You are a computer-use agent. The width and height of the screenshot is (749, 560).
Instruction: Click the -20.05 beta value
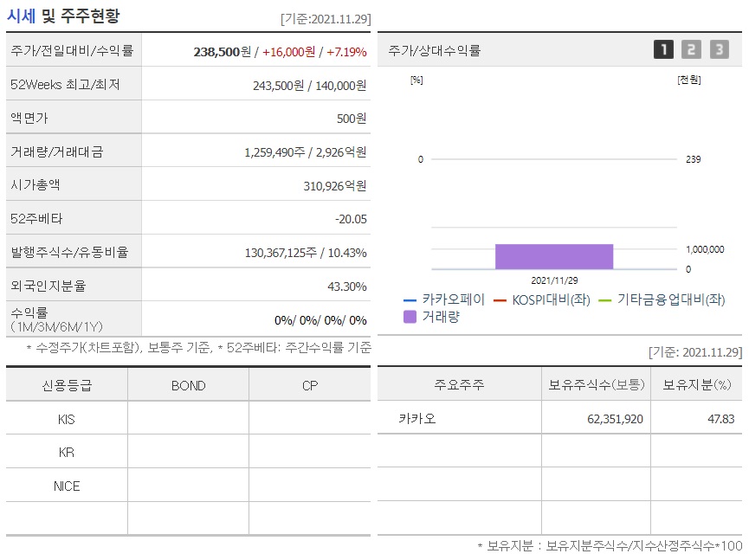click(351, 219)
